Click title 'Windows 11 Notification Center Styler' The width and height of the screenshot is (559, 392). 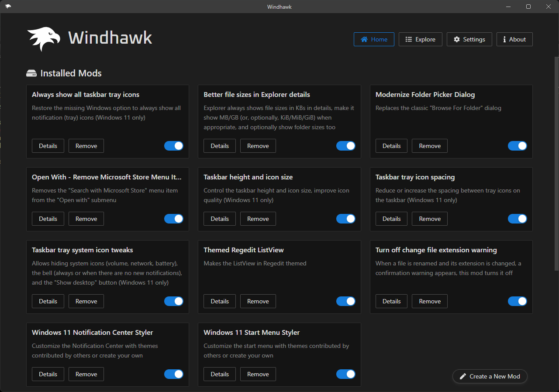(x=93, y=333)
